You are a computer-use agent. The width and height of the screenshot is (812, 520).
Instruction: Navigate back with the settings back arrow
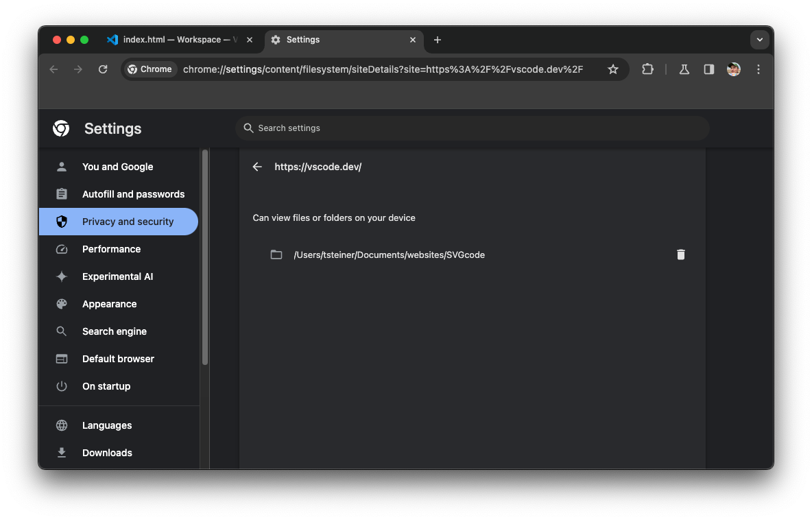257,167
